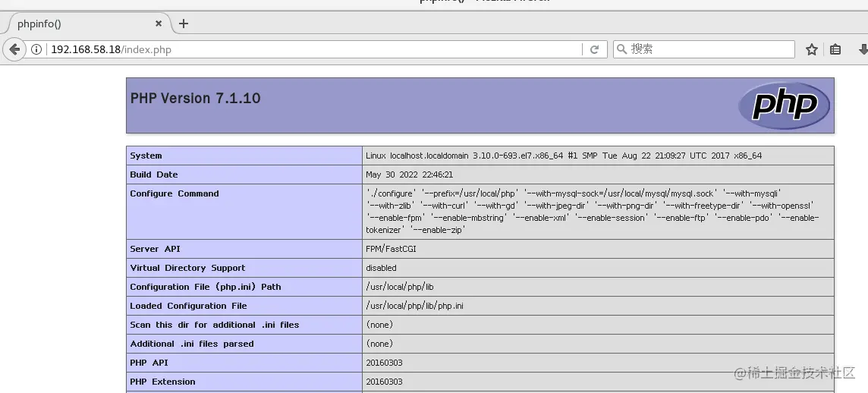Image resolution: width=868 pixels, height=393 pixels.
Task: Click 20160303 value in PHP API row
Action: pos(384,363)
